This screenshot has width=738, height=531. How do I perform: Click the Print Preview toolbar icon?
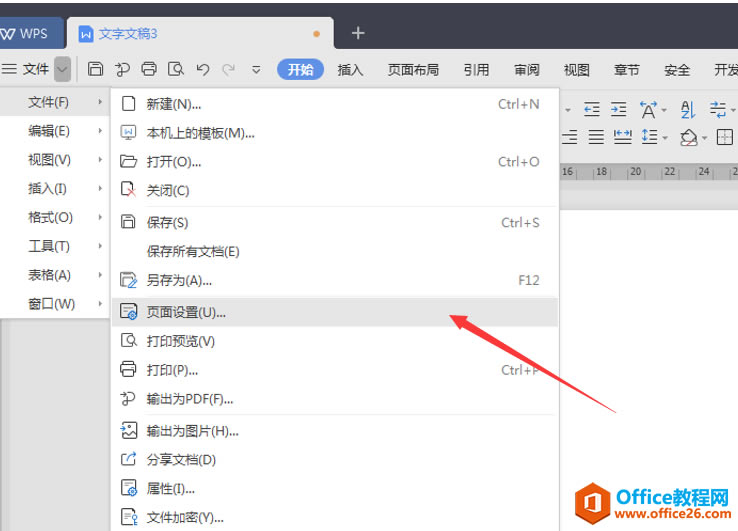pos(176,69)
